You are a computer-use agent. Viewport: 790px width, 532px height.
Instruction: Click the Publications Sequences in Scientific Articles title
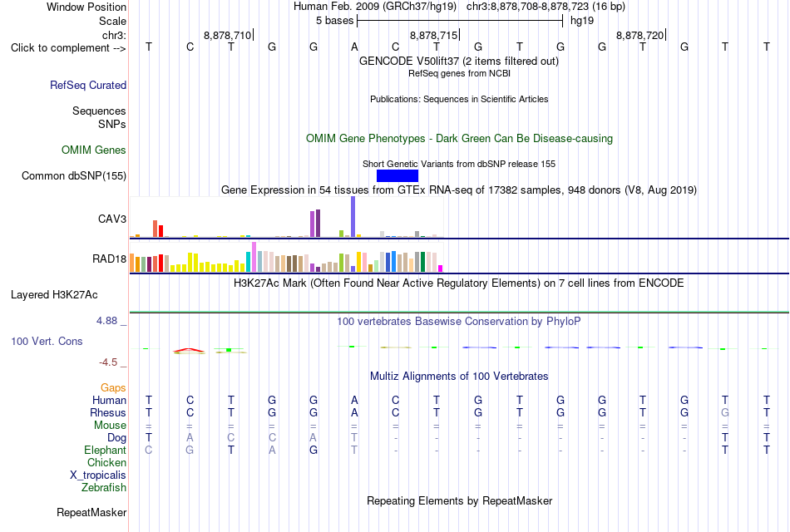[459, 99]
